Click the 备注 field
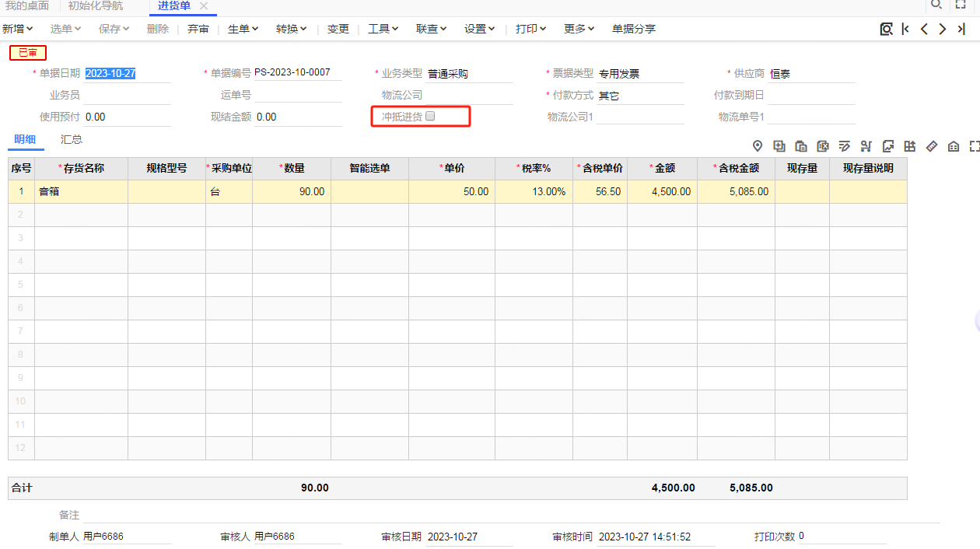Screen dimensions: 980x549 (x=510, y=515)
